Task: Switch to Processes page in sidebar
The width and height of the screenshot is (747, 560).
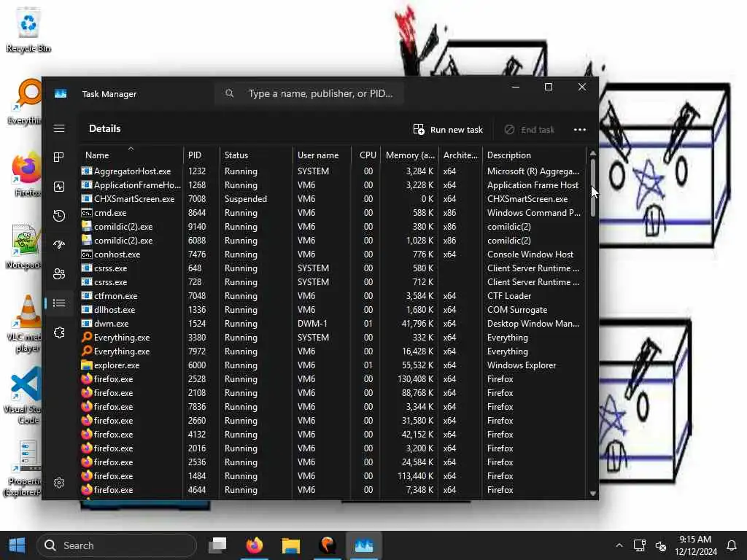Action: (59, 157)
